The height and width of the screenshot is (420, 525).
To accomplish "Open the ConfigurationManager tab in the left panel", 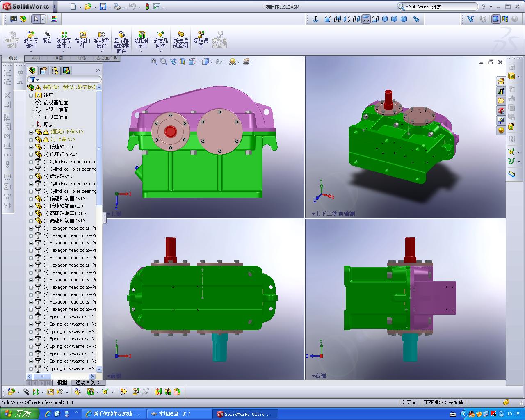I will tap(55, 71).
